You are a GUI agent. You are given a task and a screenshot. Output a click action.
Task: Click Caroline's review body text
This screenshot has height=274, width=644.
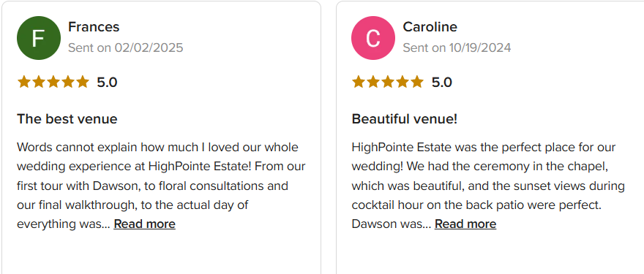click(488, 186)
